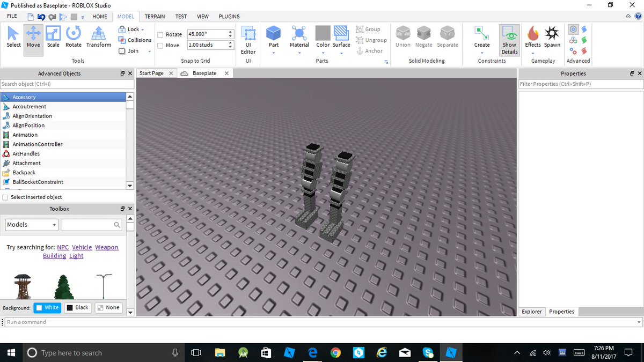Ungroup the selected model
Screen dimensions: 644x362
(x=371, y=40)
